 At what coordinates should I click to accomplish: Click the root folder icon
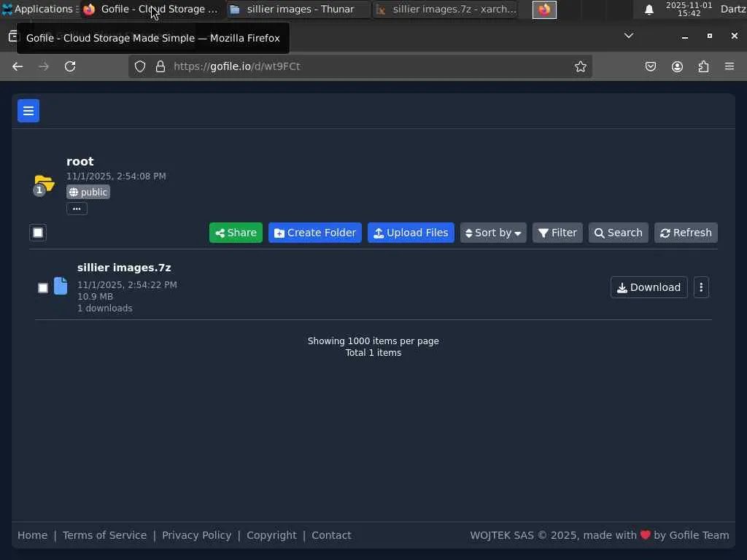44,184
